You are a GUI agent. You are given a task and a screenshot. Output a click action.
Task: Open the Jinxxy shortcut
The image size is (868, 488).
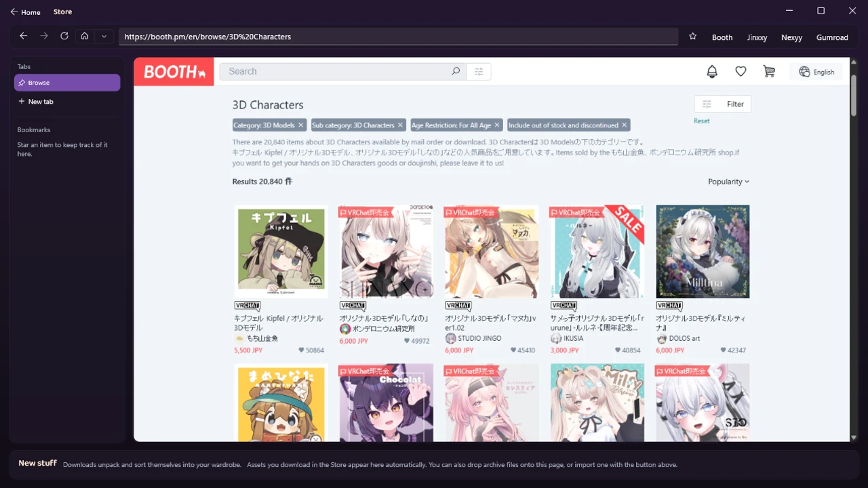(757, 37)
